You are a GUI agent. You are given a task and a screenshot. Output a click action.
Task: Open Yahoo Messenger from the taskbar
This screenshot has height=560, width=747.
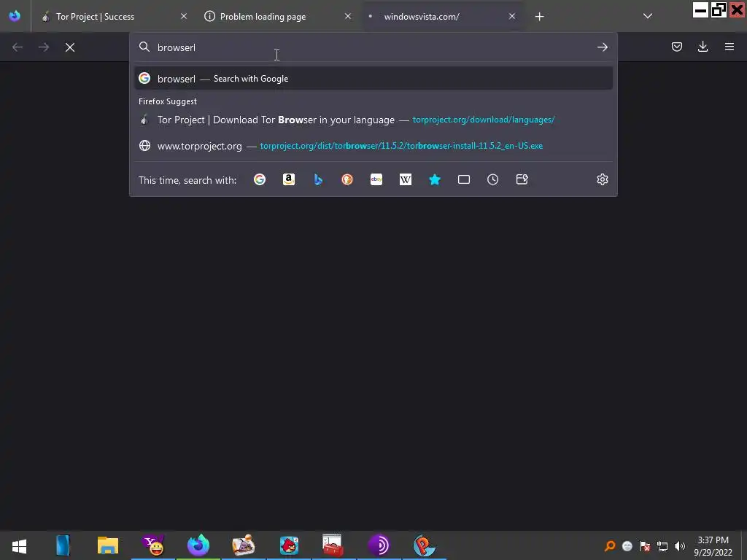[153, 545]
